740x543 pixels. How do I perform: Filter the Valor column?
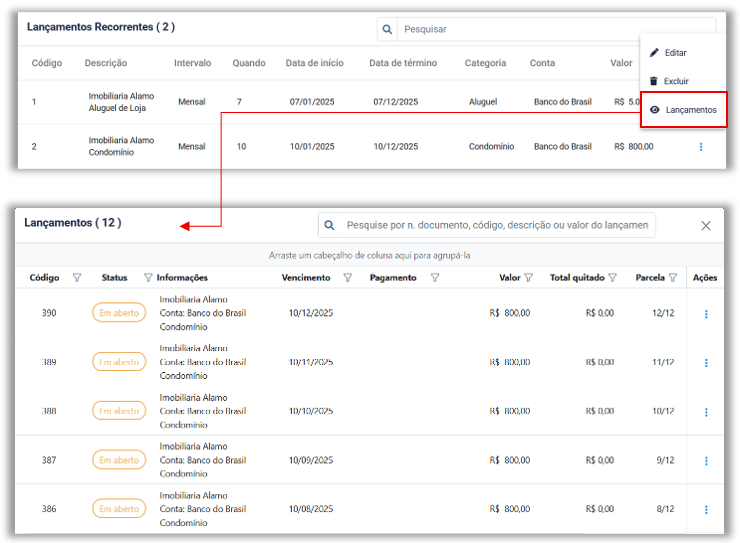pyautogui.click(x=529, y=278)
